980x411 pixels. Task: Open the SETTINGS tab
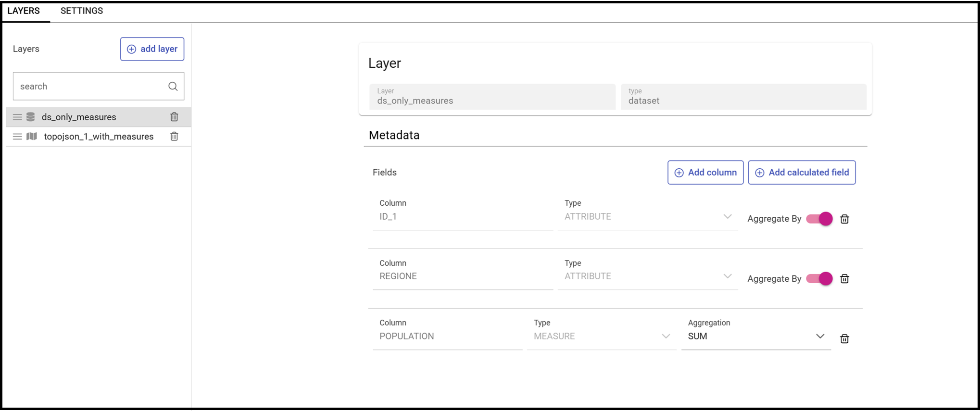coord(82,11)
